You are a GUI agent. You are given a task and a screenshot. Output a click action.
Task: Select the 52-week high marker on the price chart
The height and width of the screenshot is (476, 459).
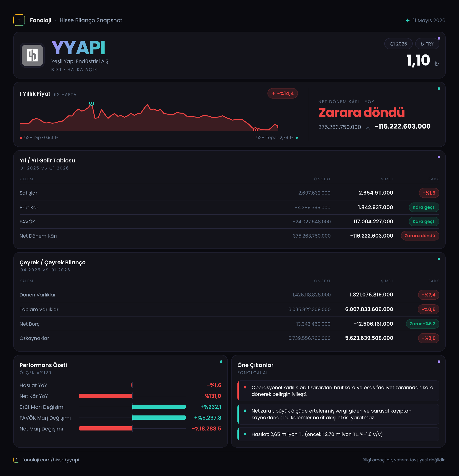click(92, 104)
